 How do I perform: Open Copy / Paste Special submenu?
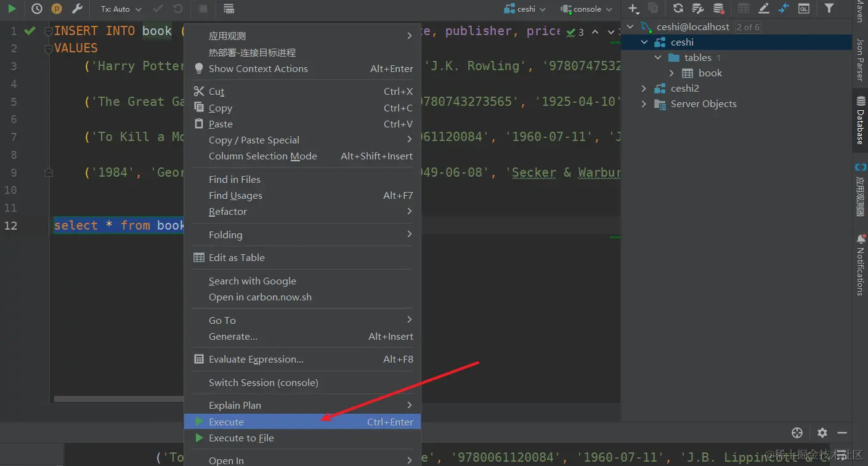[302, 140]
